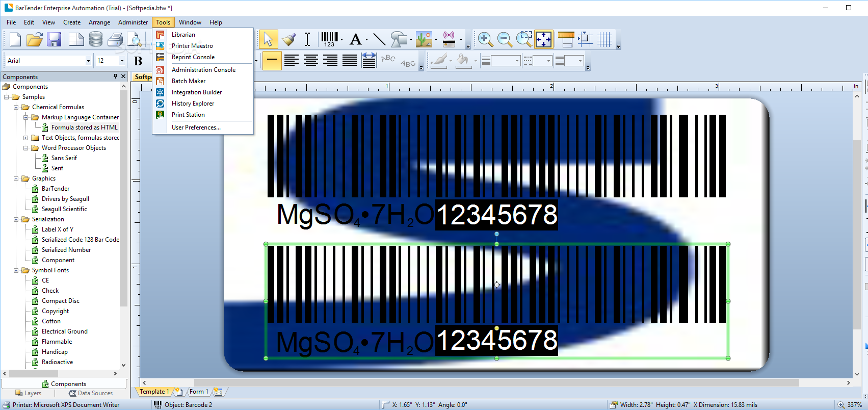The width and height of the screenshot is (868, 410).
Task: Open a document via the folder icon
Action: point(34,39)
